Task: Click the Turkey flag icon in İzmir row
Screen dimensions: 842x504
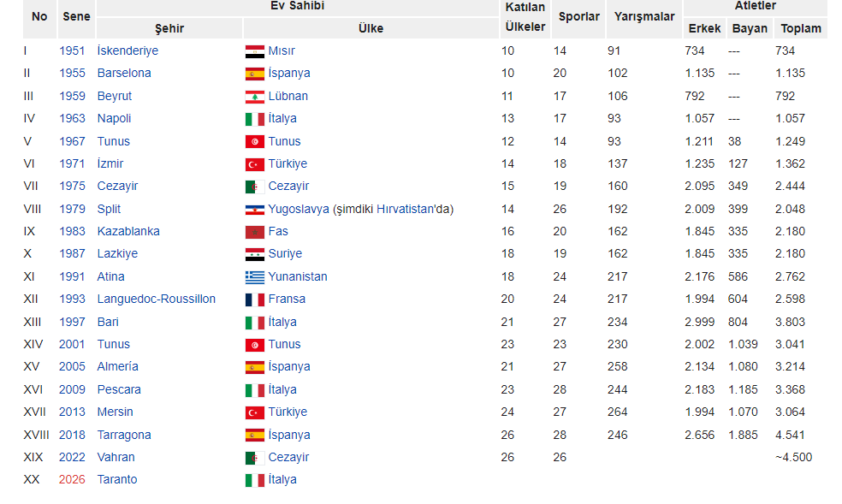Action: (254, 165)
